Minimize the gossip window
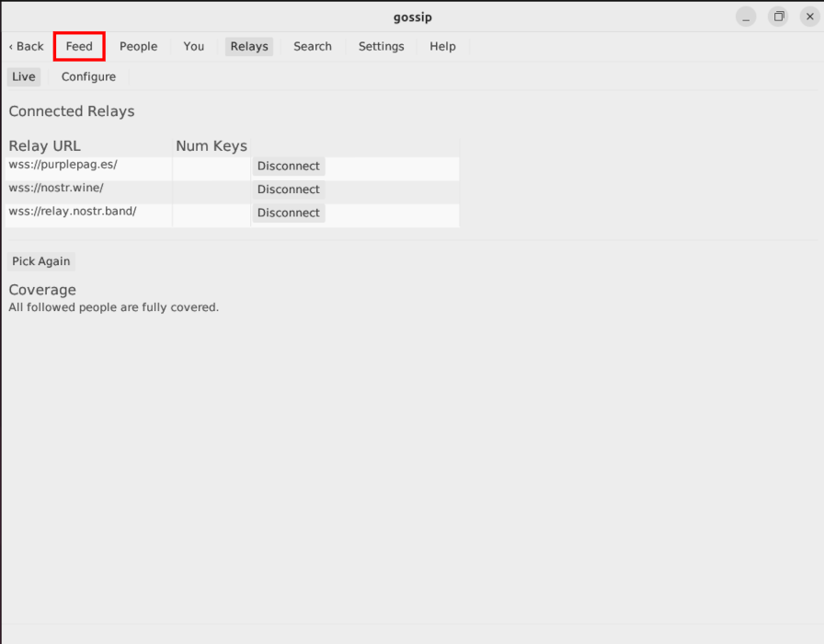Image resolution: width=824 pixels, height=644 pixels. tap(745, 16)
